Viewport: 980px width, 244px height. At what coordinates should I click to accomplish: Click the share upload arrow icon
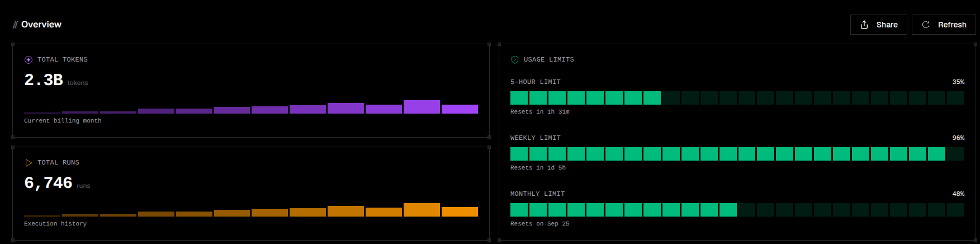pyautogui.click(x=864, y=25)
